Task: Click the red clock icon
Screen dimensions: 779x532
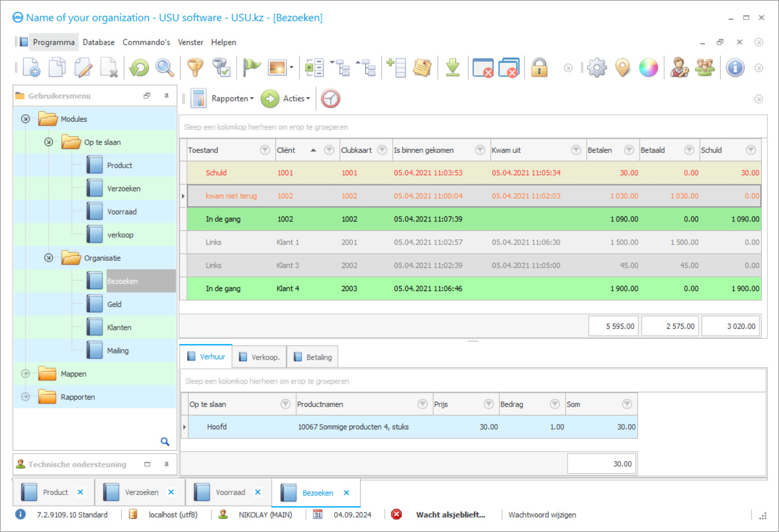Action: (x=330, y=98)
